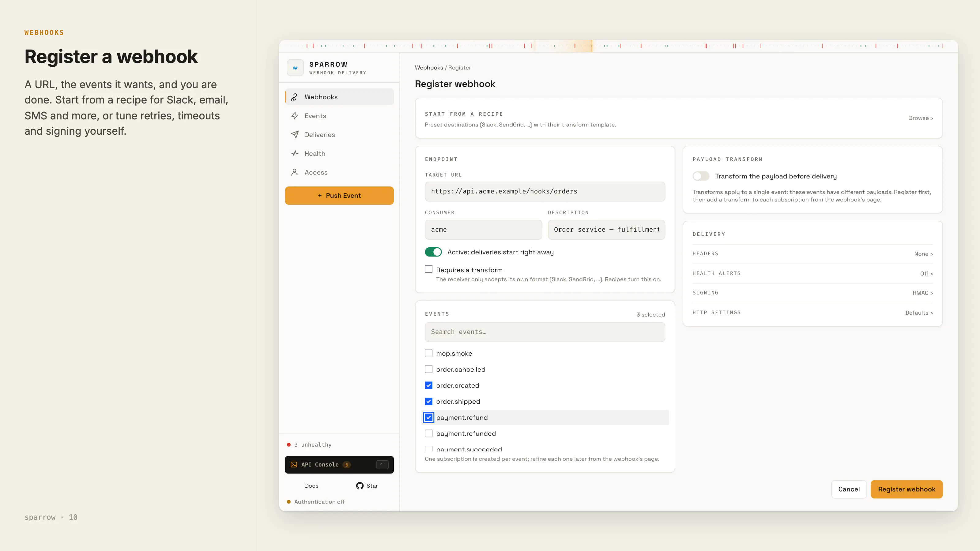Click the API Console count badge 6
980x551 pixels.
pyautogui.click(x=347, y=465)
